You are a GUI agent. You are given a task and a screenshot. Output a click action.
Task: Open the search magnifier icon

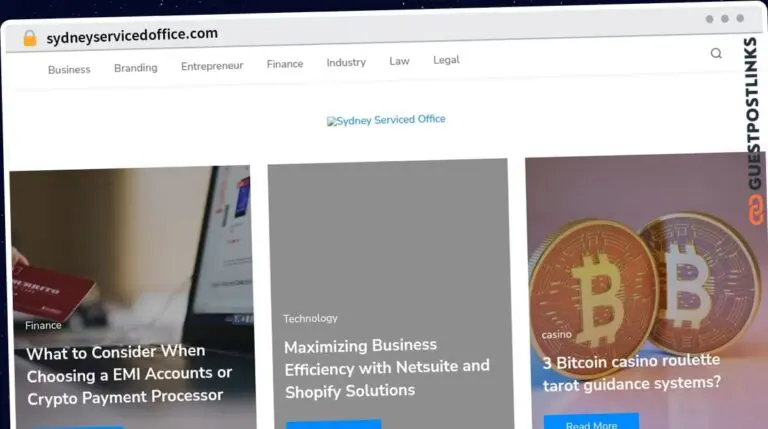(x=716, y=53)
